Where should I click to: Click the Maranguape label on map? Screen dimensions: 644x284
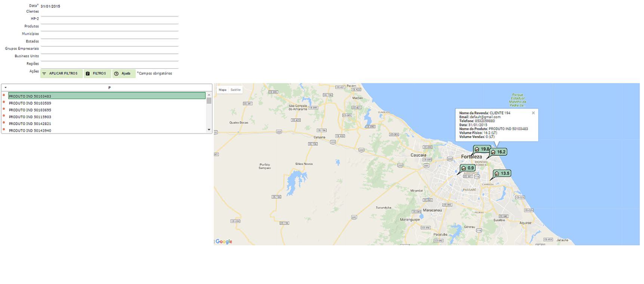tap(410, 220)
